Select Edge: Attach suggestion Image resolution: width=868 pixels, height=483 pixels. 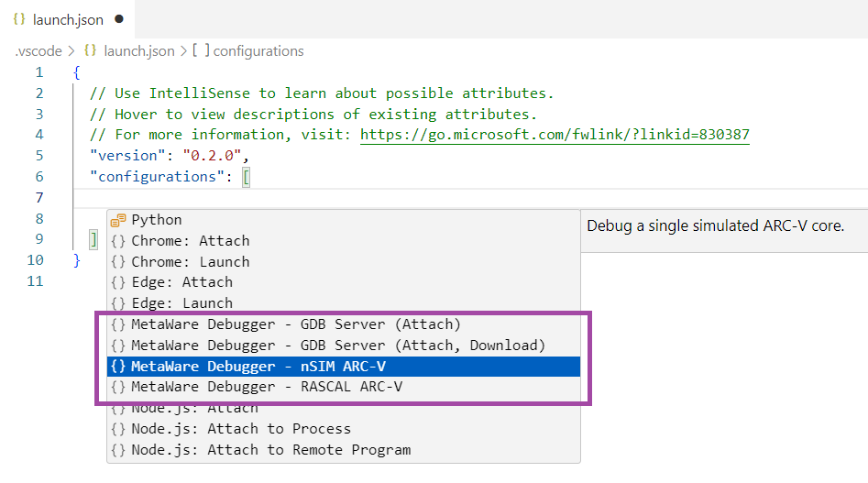(x=343, y=282)
